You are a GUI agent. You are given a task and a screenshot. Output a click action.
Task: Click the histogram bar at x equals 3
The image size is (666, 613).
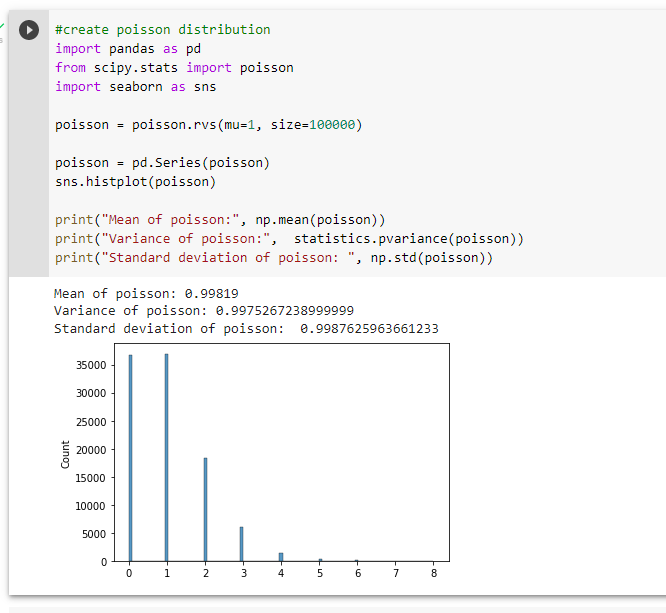(x=242, y=544)
